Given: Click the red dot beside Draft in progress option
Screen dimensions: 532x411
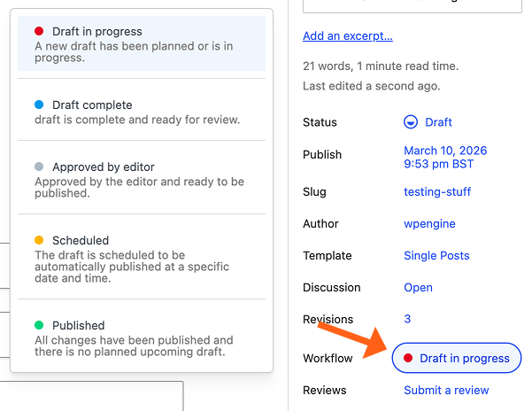Looking at the screenshot, I should pos(39,31).
